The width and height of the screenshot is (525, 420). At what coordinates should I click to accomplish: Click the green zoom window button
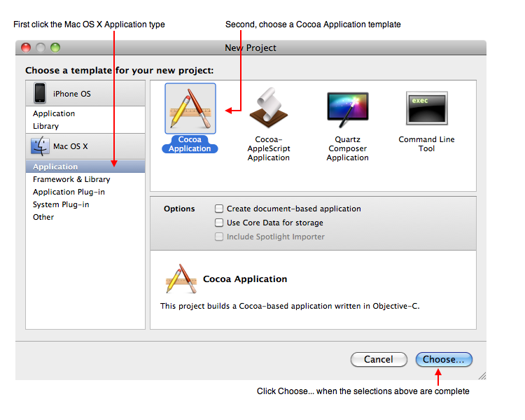(x=55, y=48)
